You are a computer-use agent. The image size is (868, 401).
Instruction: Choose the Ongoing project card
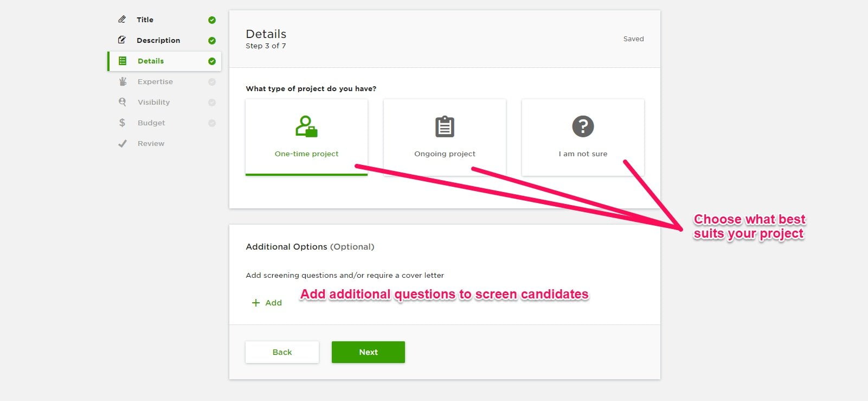pos(445,137)
